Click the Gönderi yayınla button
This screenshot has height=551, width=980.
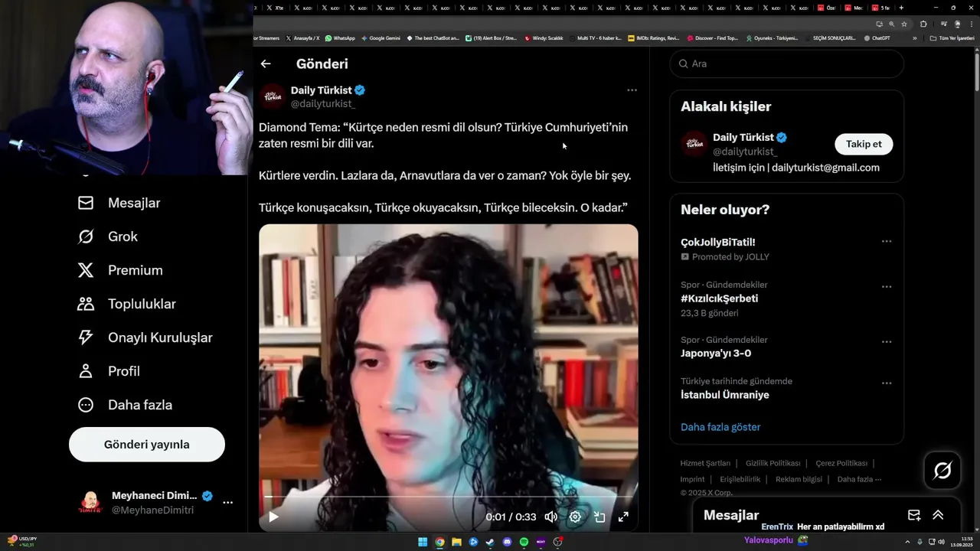coord(147,445)
